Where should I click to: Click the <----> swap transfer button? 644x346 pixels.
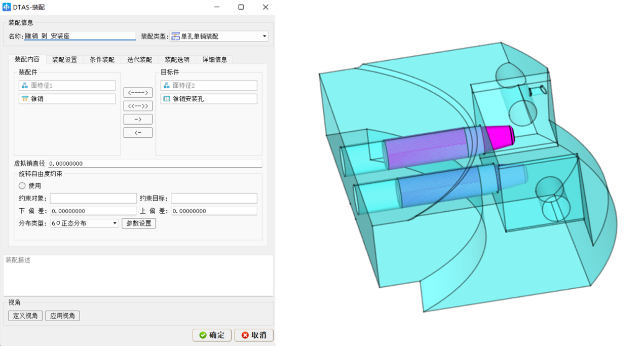[137, 92]
